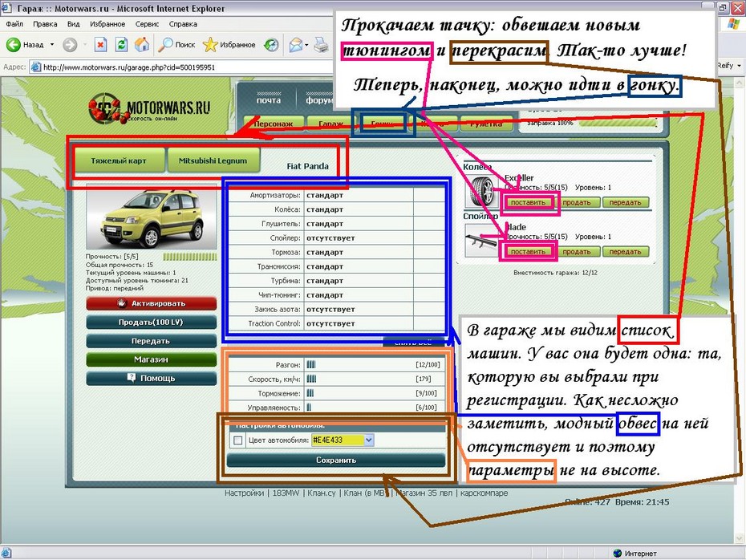This screenshot has width=746, height=560.
Task: Expand the Mail button dropdown arrow
Action: click(307, 45)
